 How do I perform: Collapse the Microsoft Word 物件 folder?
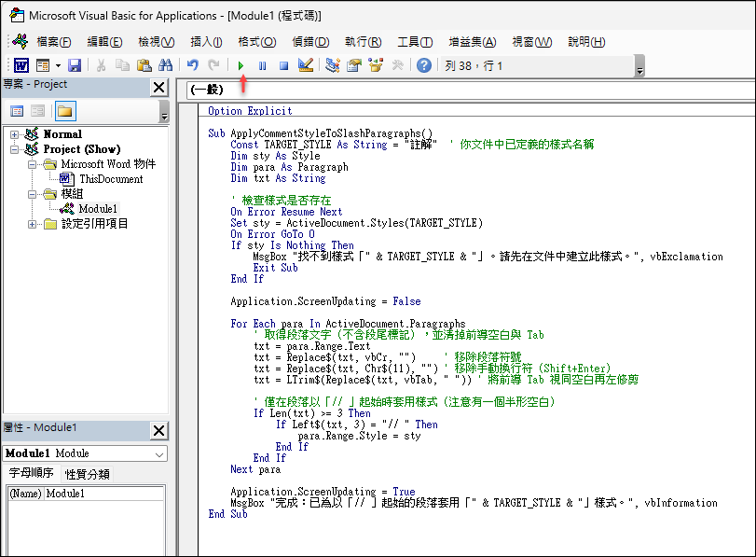[x=32, y=164]
